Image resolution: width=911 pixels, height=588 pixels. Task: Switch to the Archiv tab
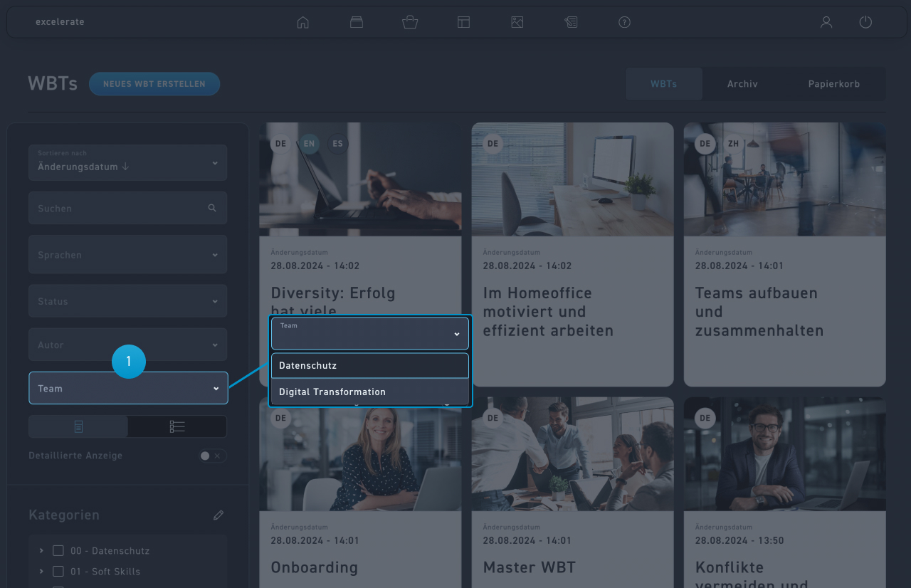coord(742,84)
